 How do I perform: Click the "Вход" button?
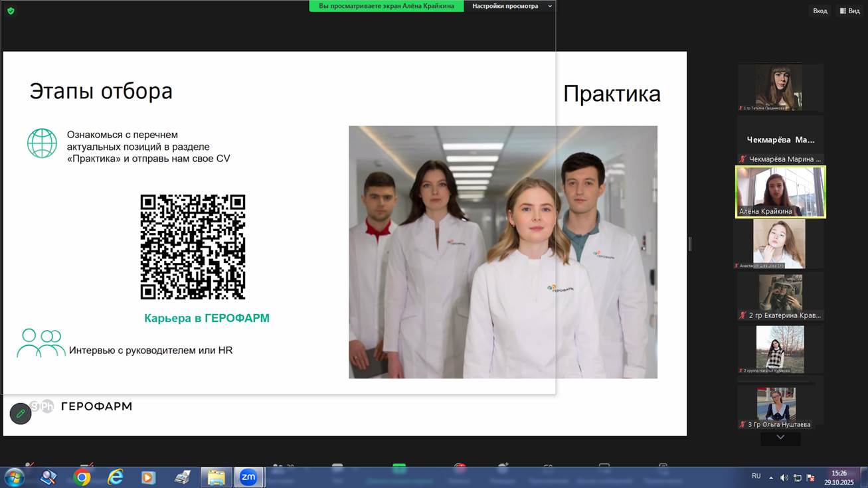click(820, 11)
